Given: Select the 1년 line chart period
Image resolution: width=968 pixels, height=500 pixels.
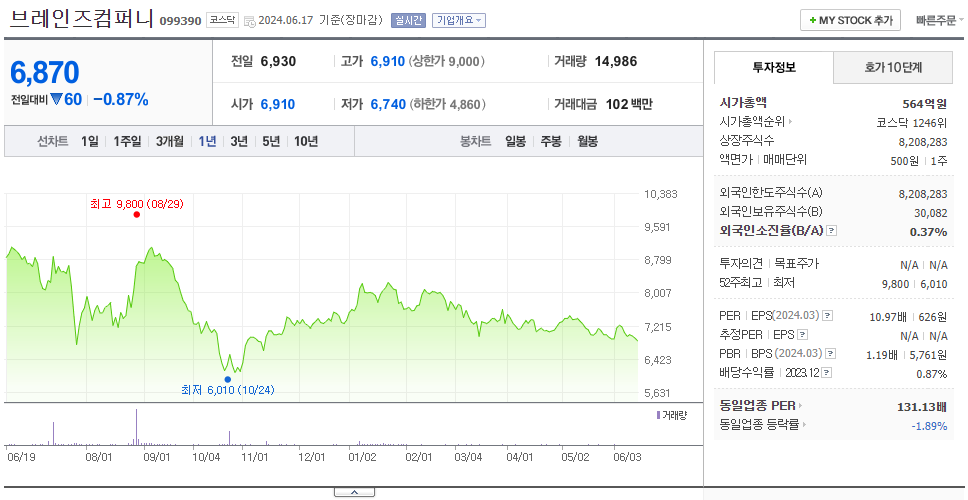Looking at the screenshot, I should click(x=207, y=141).
